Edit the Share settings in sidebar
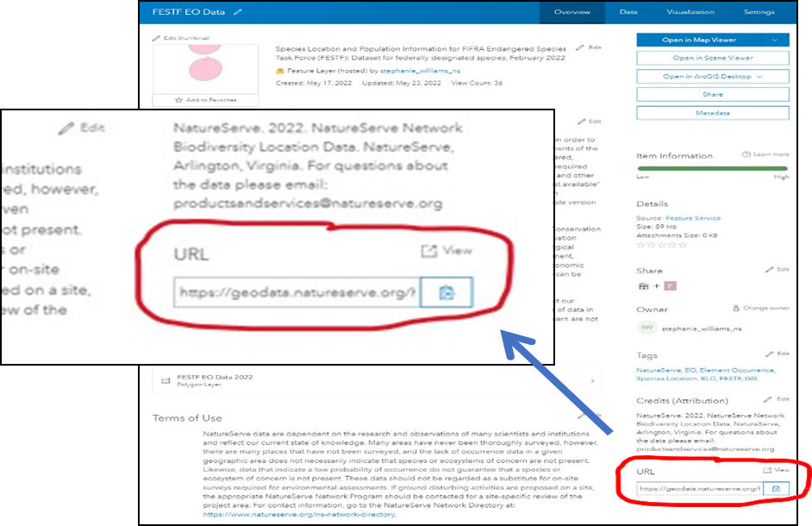Screen dimensions: 812x526 [778, 270]
